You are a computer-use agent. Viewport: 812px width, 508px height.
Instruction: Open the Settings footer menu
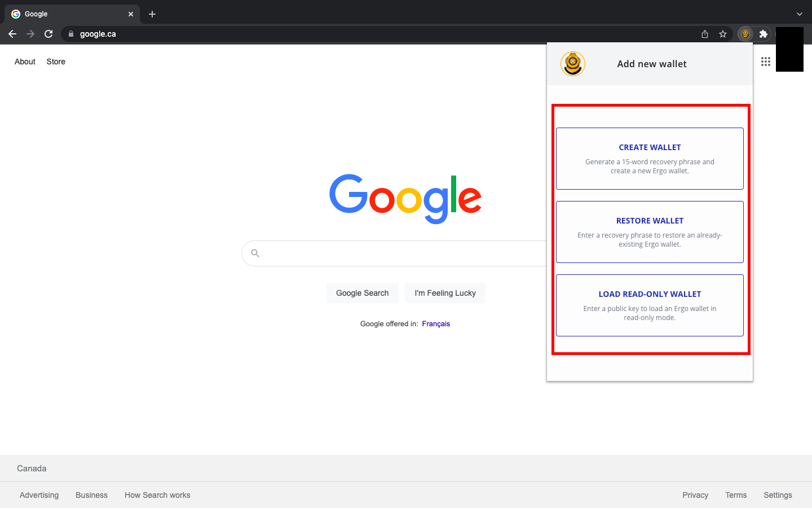pyautogui.click(x=778, y=495)
